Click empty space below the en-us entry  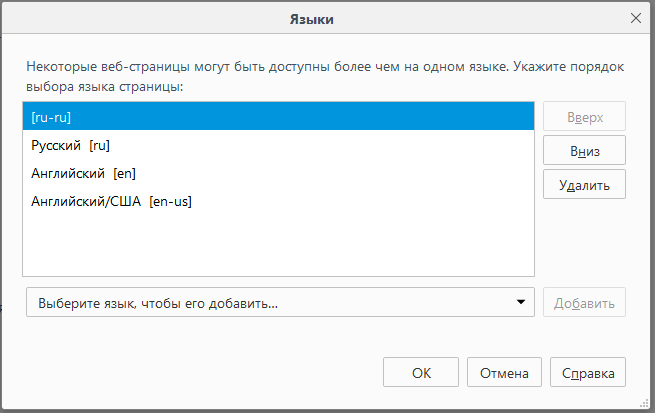click(278, 245)
